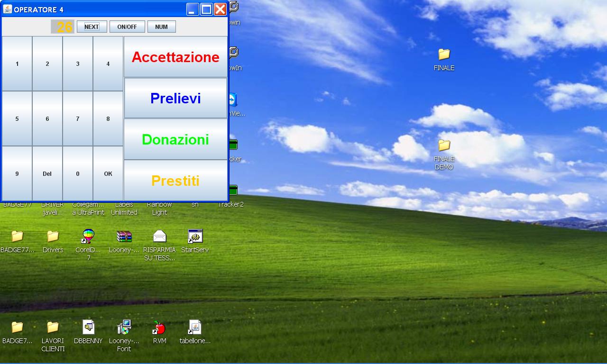Click the Del key on keypad

[x=47, y=173]
